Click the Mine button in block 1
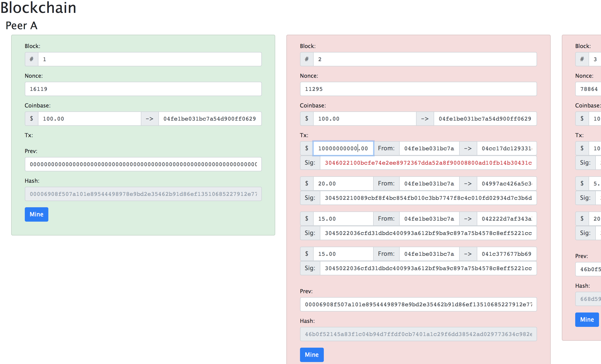The height and width of the screenshot is (364, 601). tap(36, 214)
